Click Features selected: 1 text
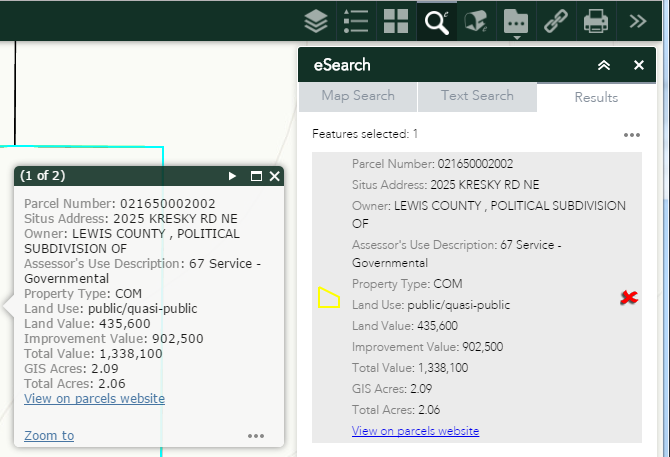 365,134
